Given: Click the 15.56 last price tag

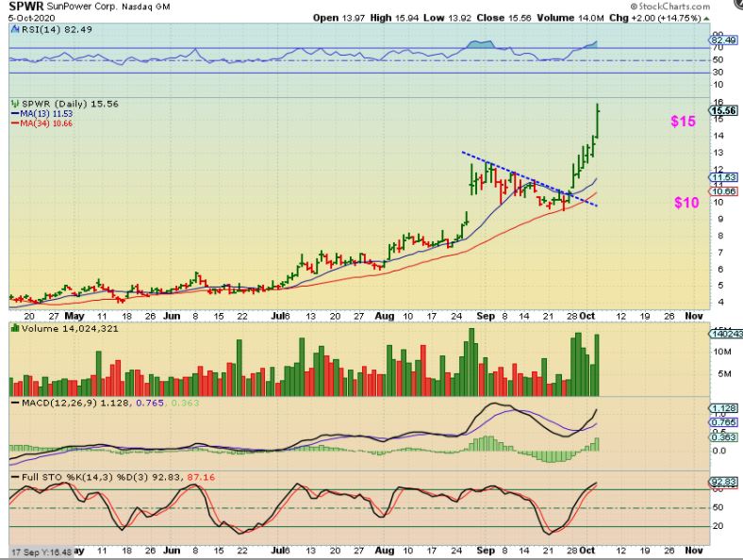Looking at the screenshot, I should click(723, 111).
